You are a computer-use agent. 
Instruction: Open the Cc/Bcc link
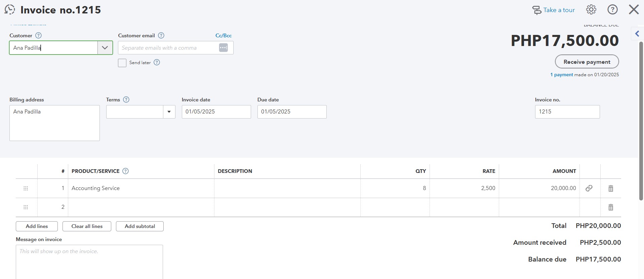pyautogui.click(x=224, y=36)
